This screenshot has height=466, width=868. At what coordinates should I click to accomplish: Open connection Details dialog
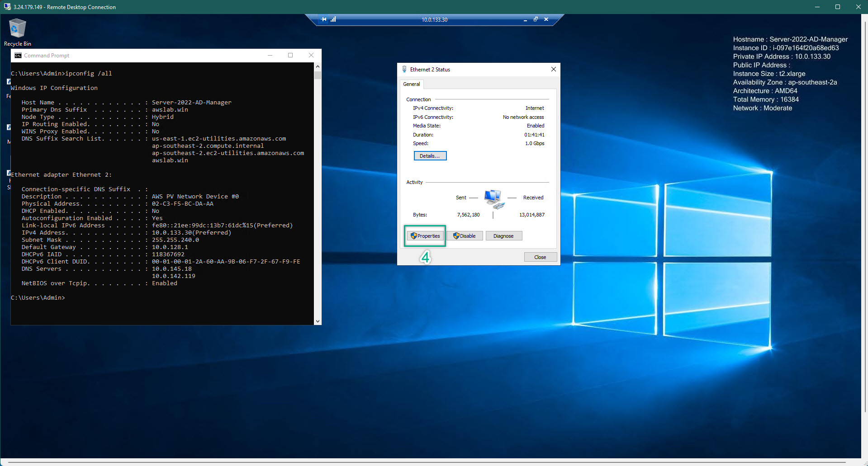pos(430,156)
